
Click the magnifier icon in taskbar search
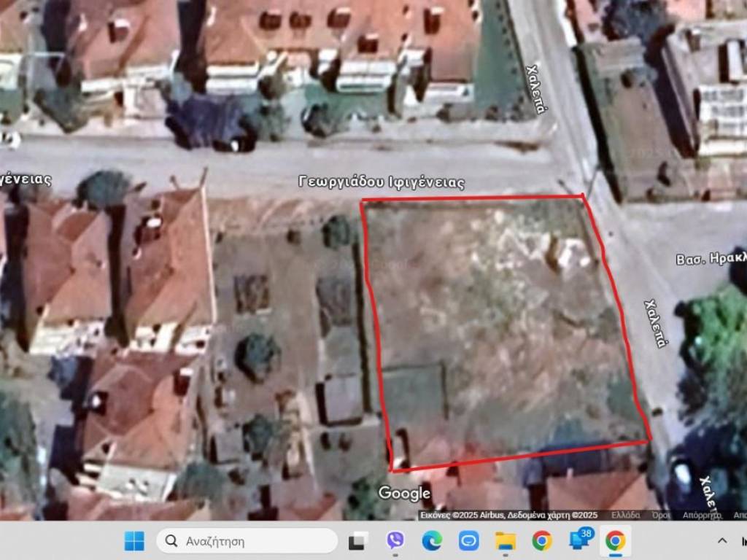coord(171,541)
